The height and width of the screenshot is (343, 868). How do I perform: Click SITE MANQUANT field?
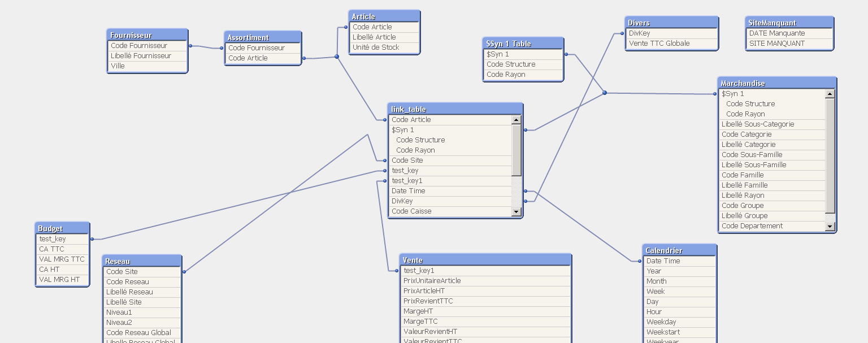click(789, 44)
